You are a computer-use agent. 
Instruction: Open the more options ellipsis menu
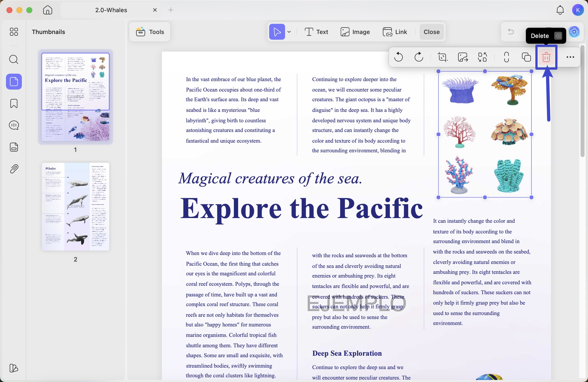(x=570, y=57)
